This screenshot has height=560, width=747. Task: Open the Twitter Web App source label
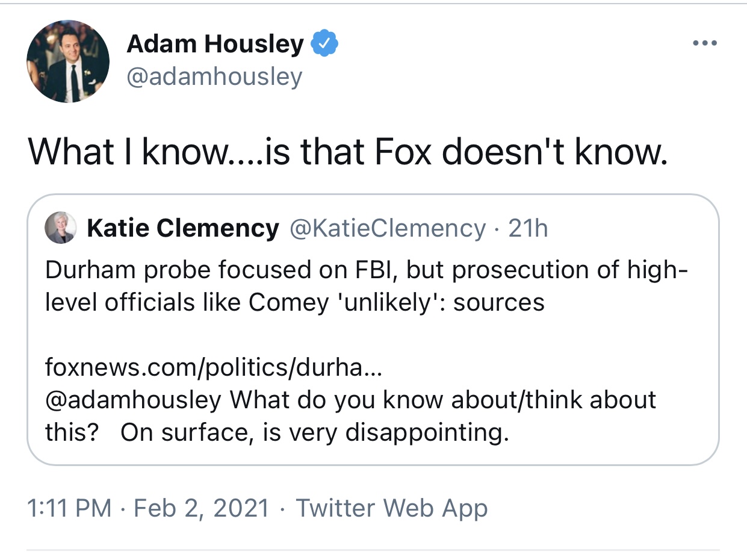tap(391, 508)
